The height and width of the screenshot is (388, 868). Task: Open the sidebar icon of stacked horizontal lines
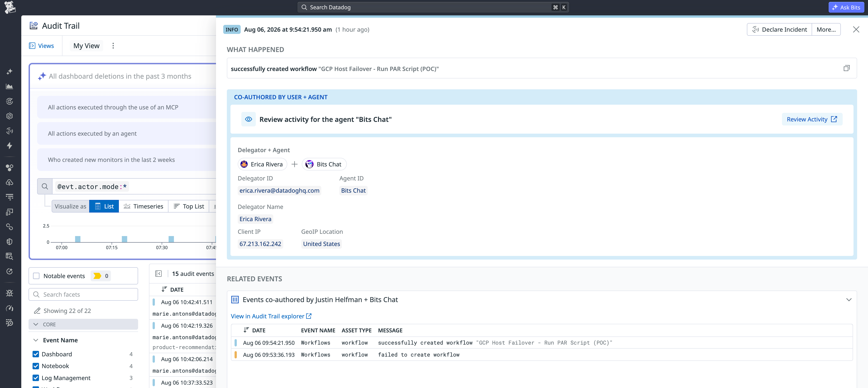(x=10, y=197)
